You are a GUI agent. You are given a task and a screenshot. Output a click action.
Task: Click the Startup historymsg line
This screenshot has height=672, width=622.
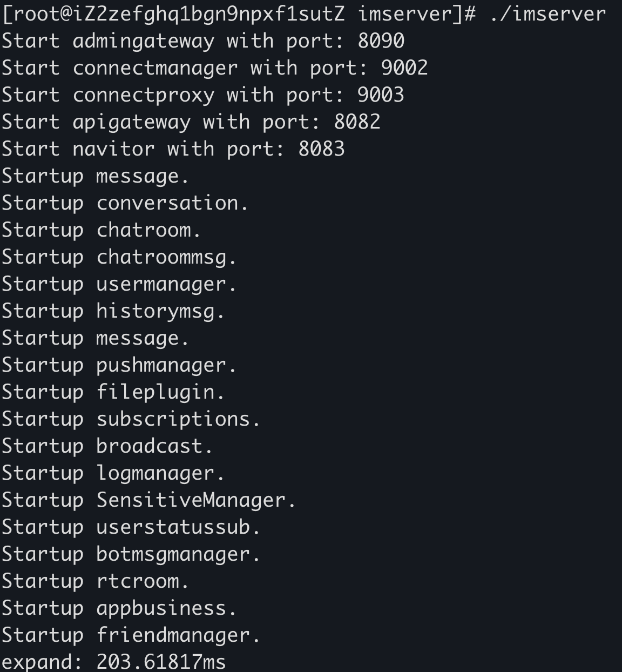coord(113,311)
